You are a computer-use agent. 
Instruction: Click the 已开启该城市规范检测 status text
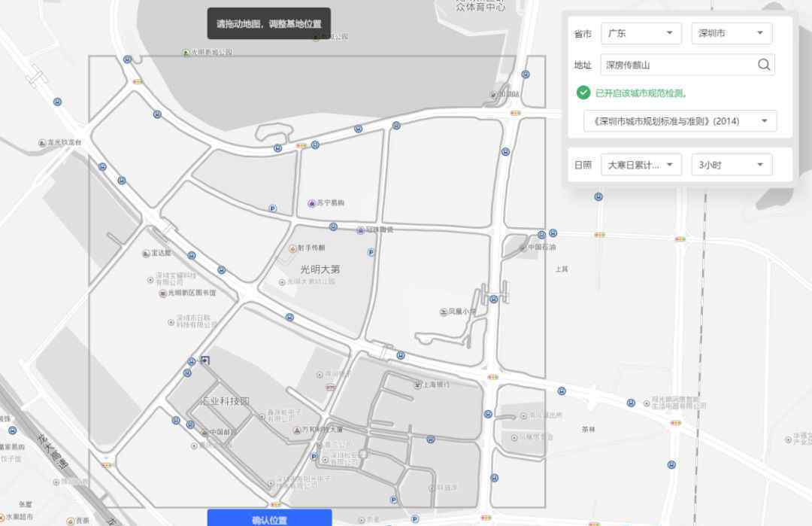click(641, 93)
